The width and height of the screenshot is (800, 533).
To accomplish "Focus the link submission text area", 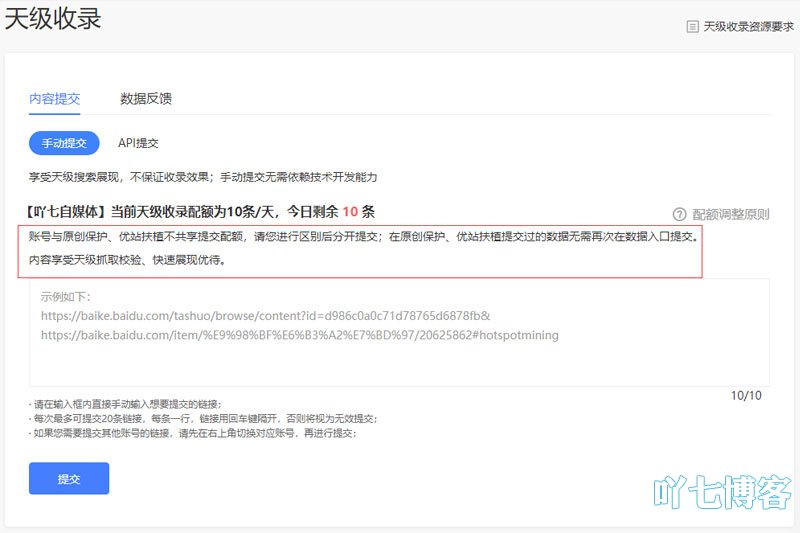I will click(x=399, y=333).
